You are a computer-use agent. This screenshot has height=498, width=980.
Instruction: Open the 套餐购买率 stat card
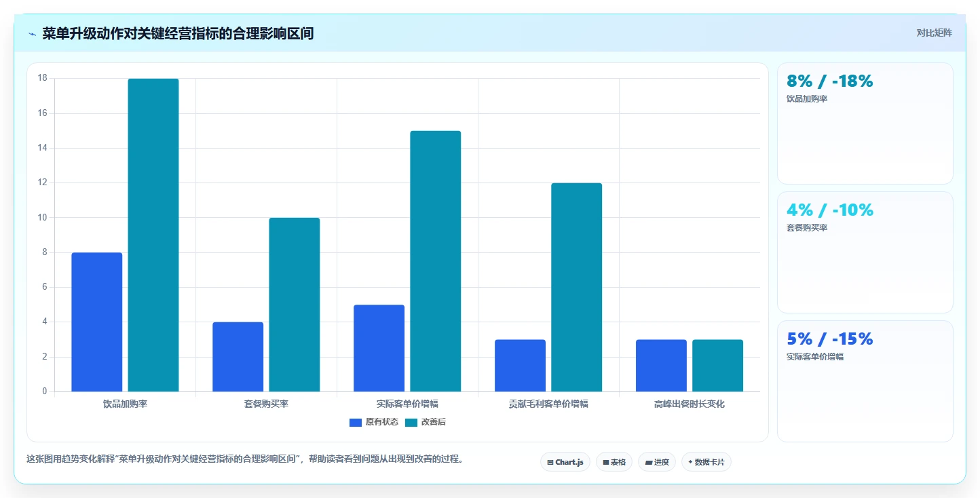tap(865, 252)
